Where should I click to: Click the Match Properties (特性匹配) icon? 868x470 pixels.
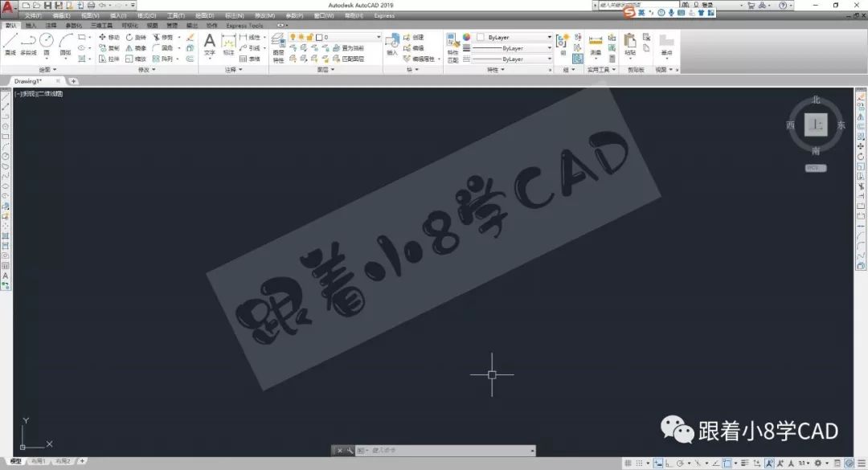(x=452, y=47)
